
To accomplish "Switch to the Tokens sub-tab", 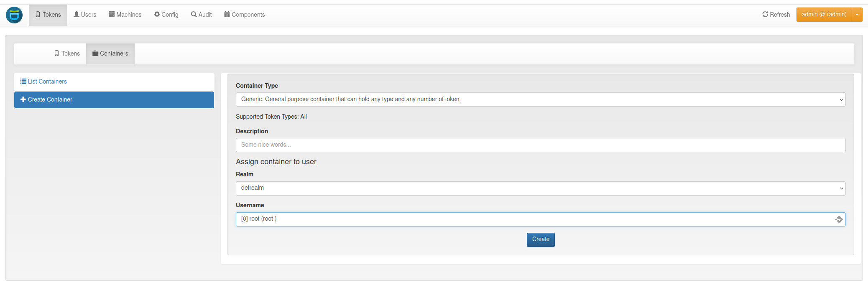I will tap(67, 53).
